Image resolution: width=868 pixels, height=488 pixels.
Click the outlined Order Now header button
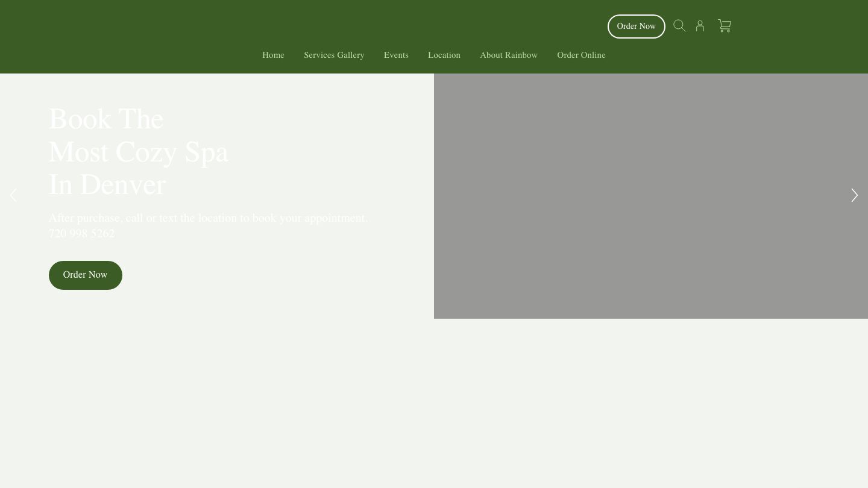click(636, 27)
